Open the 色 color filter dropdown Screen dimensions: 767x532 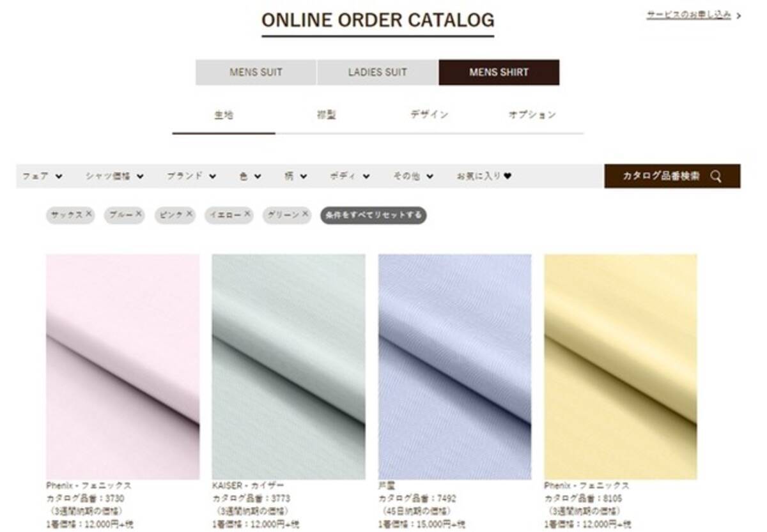250,176
